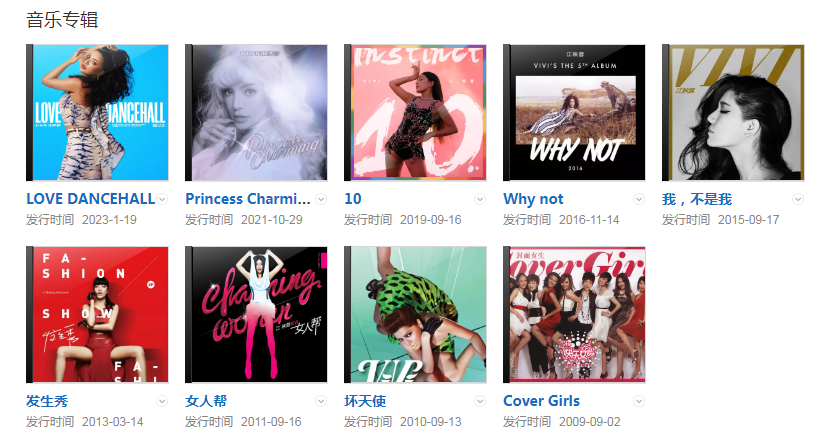
Task: Expand dropdown arrow beside 女人帮
Action: 321,402
